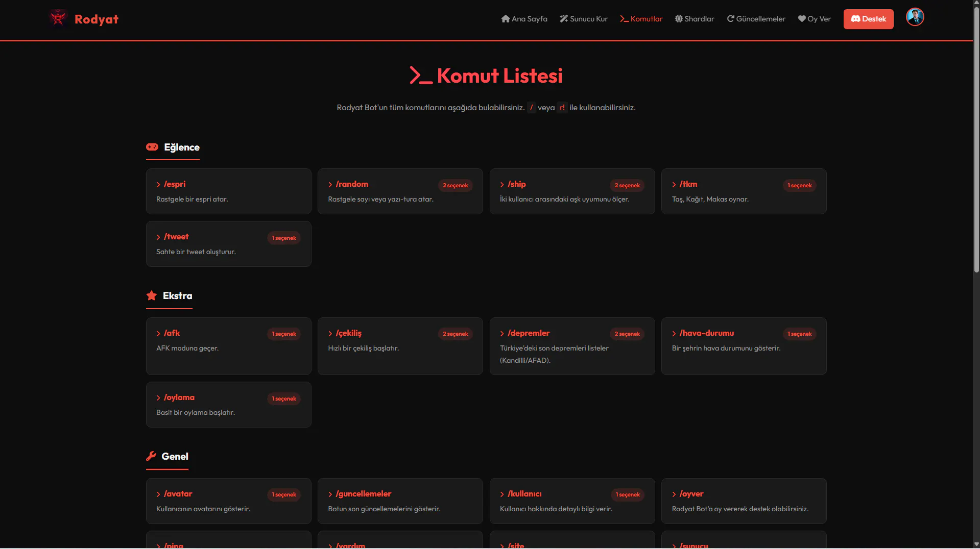
Task: Expand the /çekiliş command card
Action: (400, 346)
